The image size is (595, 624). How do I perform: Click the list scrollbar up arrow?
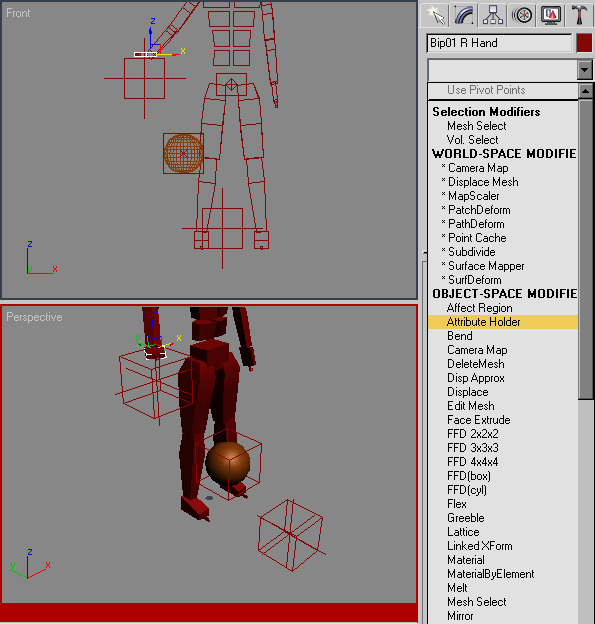[x=585, y=91]
